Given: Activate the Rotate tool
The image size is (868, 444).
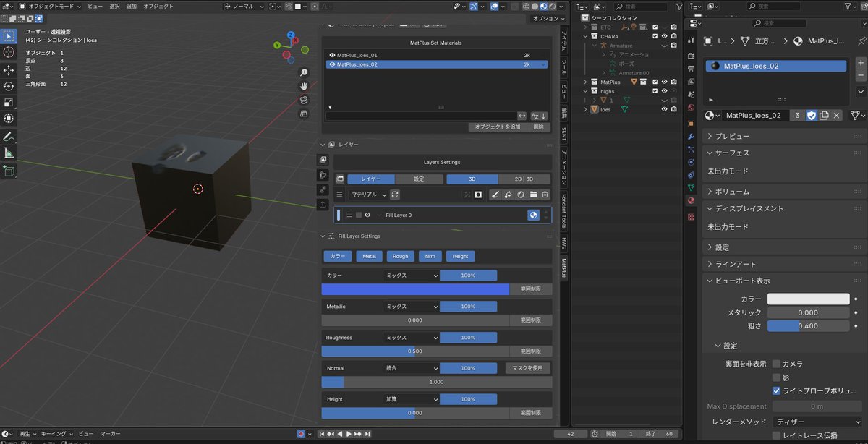Looking at the screenshot, I should coord(9,86).
